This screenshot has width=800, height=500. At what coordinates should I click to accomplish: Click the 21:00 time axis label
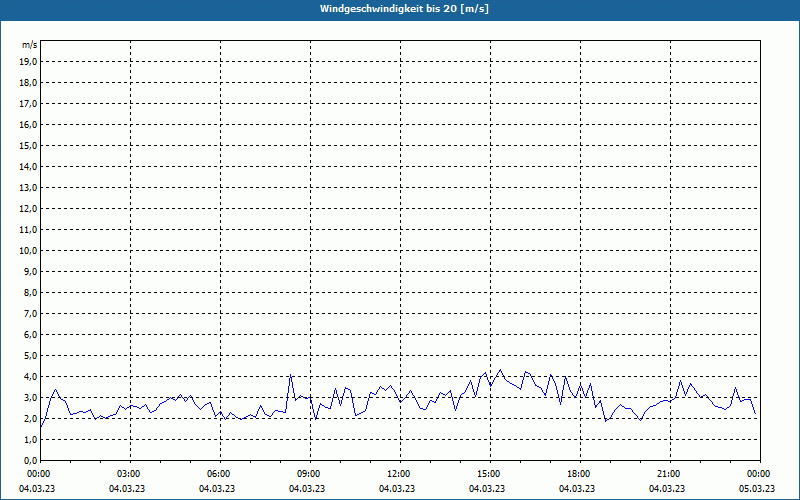[668, 474]
